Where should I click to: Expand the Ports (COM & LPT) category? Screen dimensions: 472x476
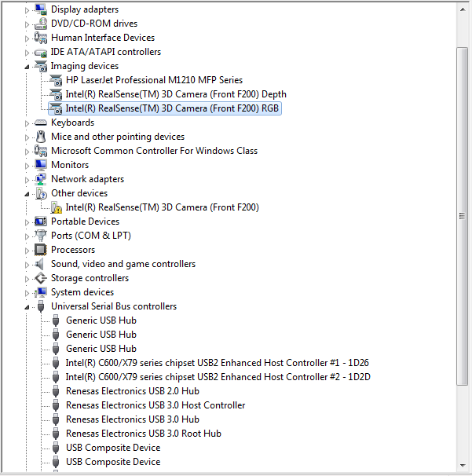click(28, 236)
